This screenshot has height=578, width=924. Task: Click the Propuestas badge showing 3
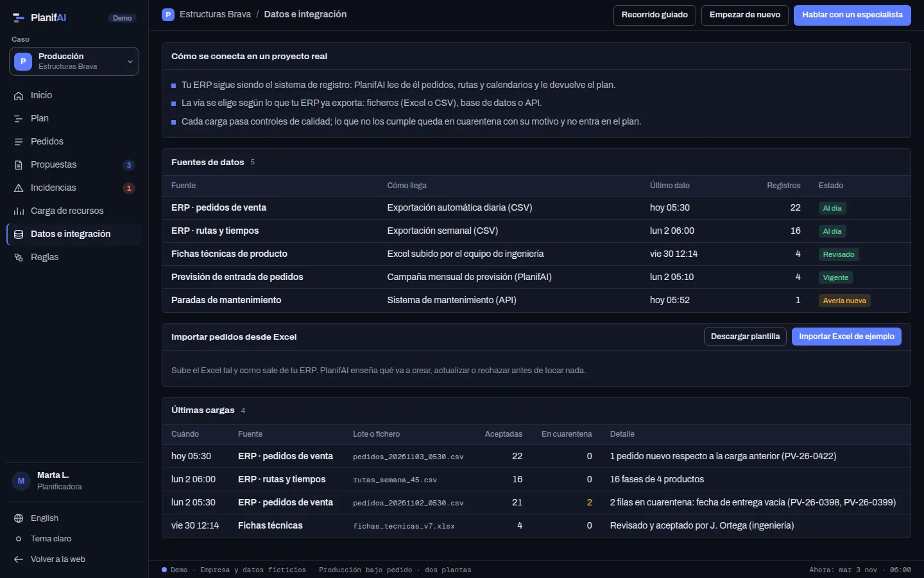[x=129, y=165]
